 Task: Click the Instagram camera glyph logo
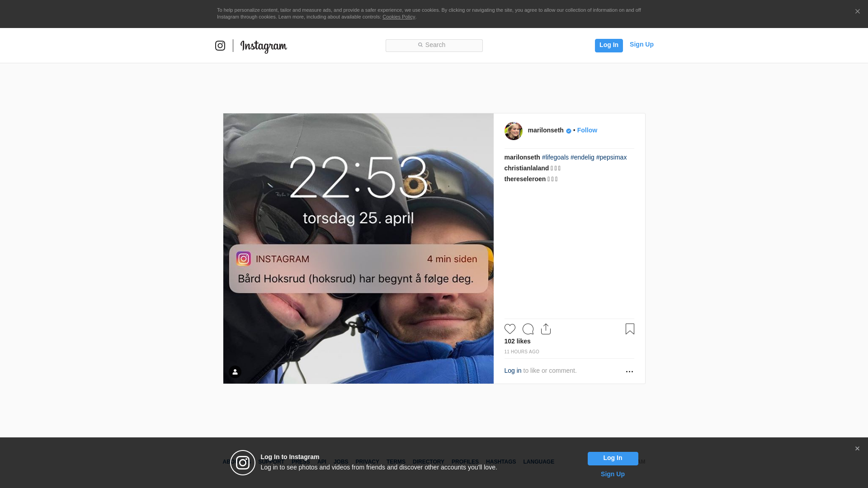tap(220, 46)
